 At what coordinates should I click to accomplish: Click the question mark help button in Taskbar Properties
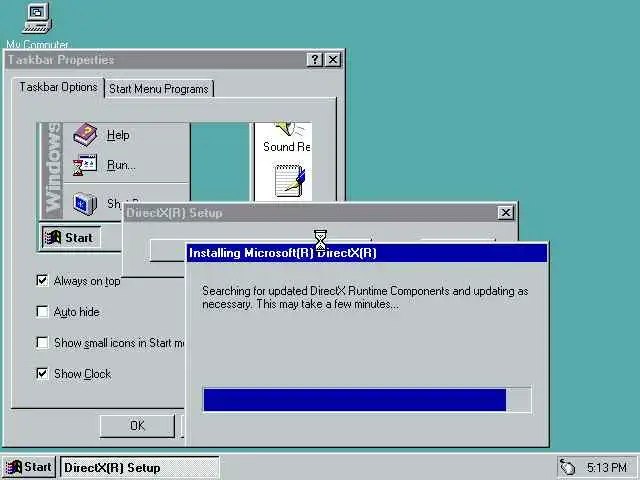(x=315, y=60)
